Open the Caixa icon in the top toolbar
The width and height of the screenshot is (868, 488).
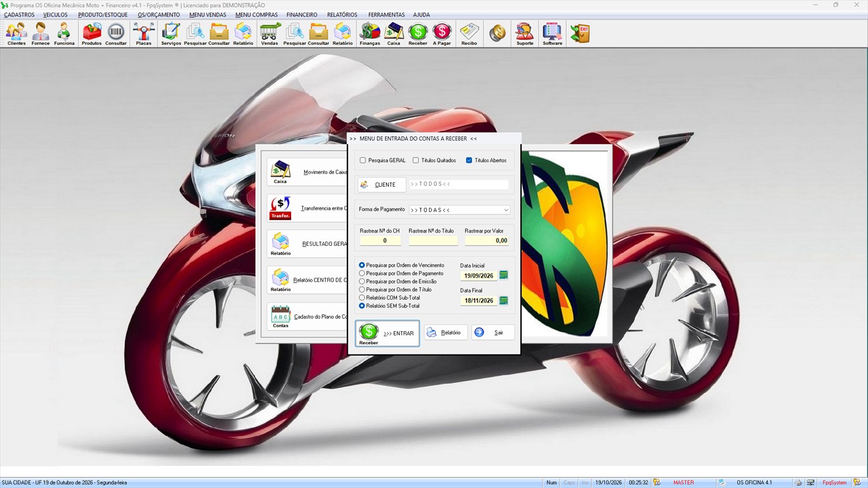tap(394, 34)
